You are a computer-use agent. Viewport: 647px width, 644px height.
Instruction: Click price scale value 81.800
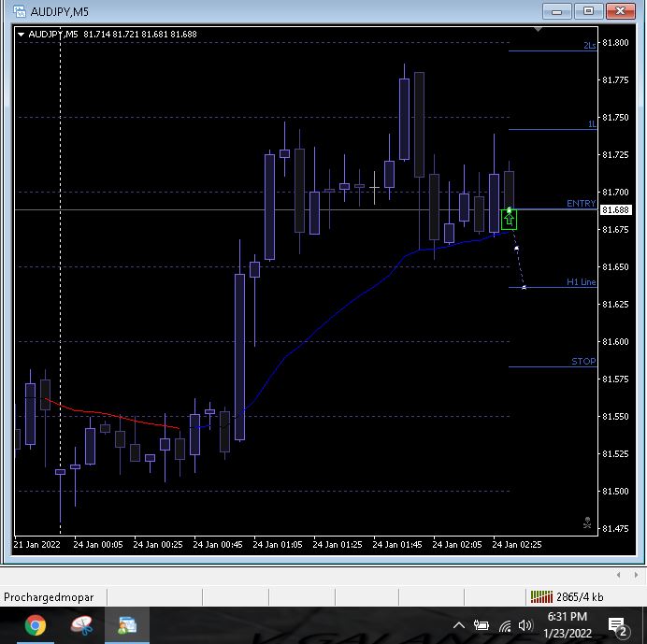tap(615, 42)
